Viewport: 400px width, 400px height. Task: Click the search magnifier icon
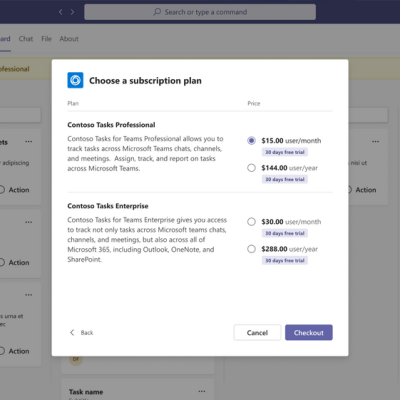[157, 12]
